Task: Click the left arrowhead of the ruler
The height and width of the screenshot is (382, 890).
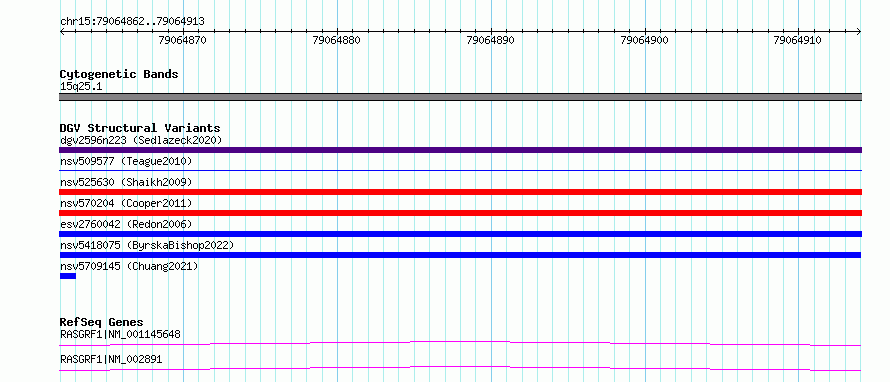Action: (x=62, y=32)
